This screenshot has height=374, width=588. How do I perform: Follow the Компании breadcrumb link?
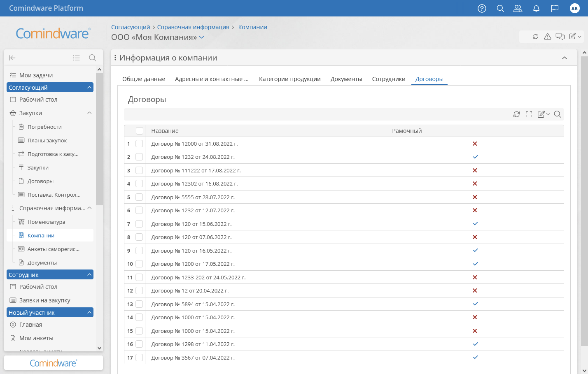coord(253,27)
